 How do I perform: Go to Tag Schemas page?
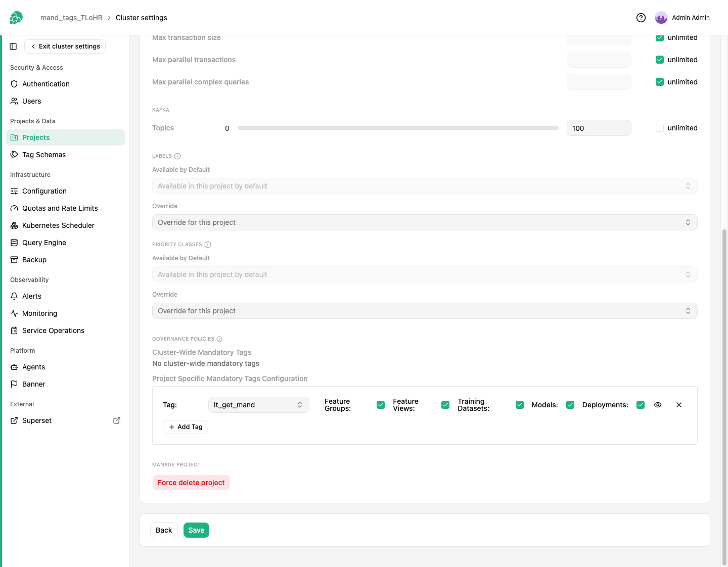65,155
